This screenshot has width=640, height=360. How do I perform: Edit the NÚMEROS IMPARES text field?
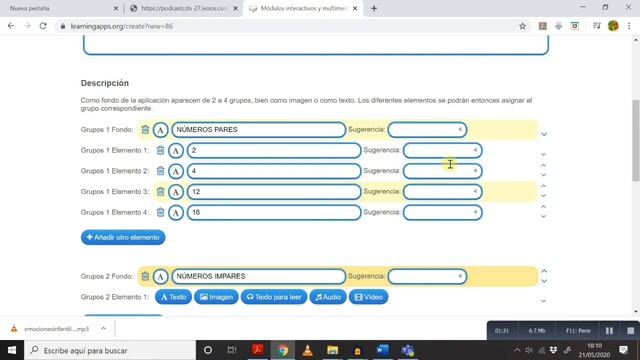pyautogui.click(x=258, y=276)
